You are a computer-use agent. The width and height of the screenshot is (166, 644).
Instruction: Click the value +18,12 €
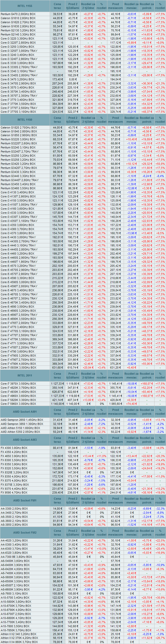tap(132, 164)
